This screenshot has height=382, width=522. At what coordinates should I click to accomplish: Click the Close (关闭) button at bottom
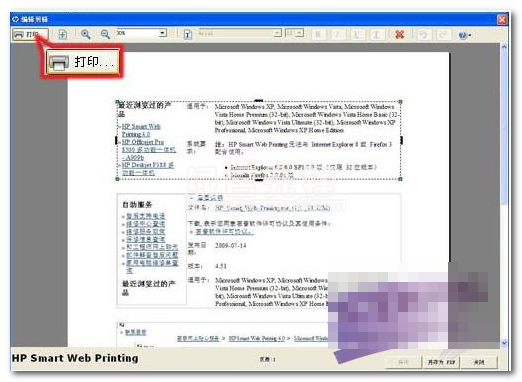point(479,362)
